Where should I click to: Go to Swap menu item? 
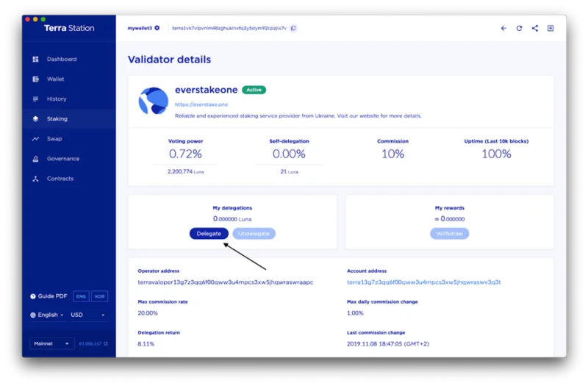click(54, 139)
